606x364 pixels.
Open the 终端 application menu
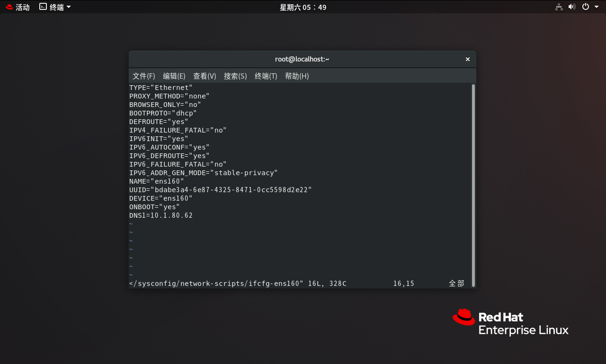[55, 7]
